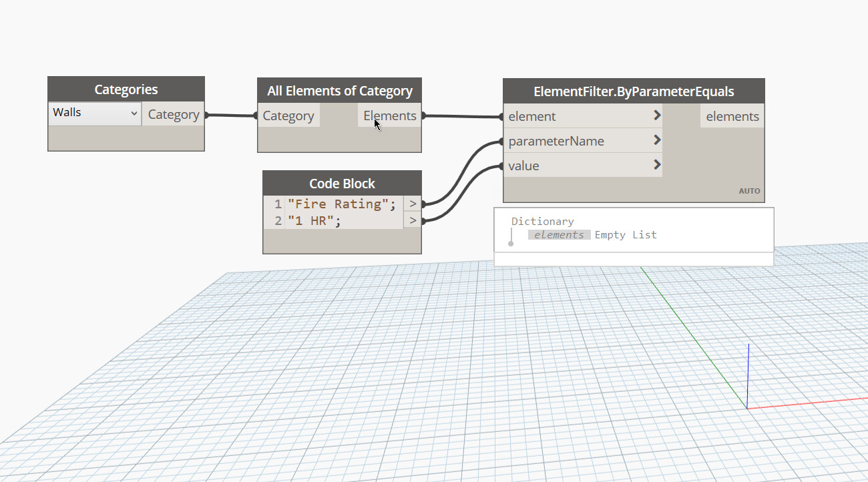868x482 pixels.
Task: Open the Walls category dropdown
Action: pos(95,112)
